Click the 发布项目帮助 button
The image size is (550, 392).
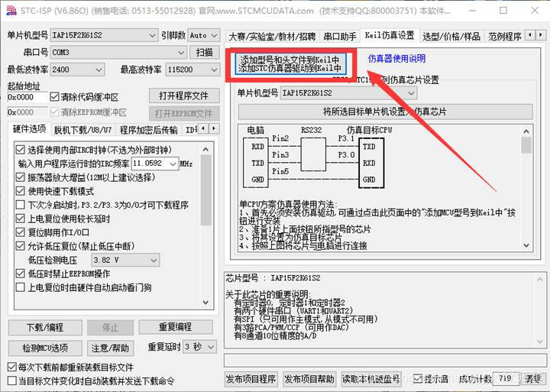click(x=309, y=379)
